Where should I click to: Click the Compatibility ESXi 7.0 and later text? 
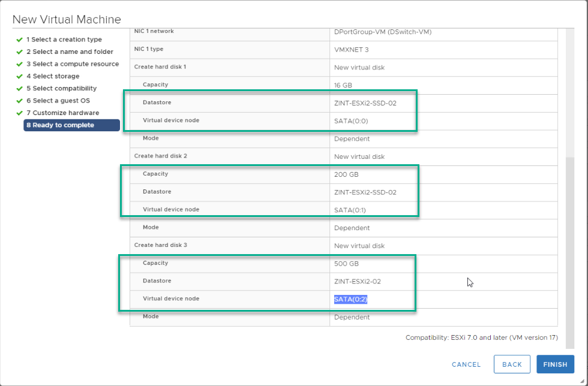[x=481, y=337]
